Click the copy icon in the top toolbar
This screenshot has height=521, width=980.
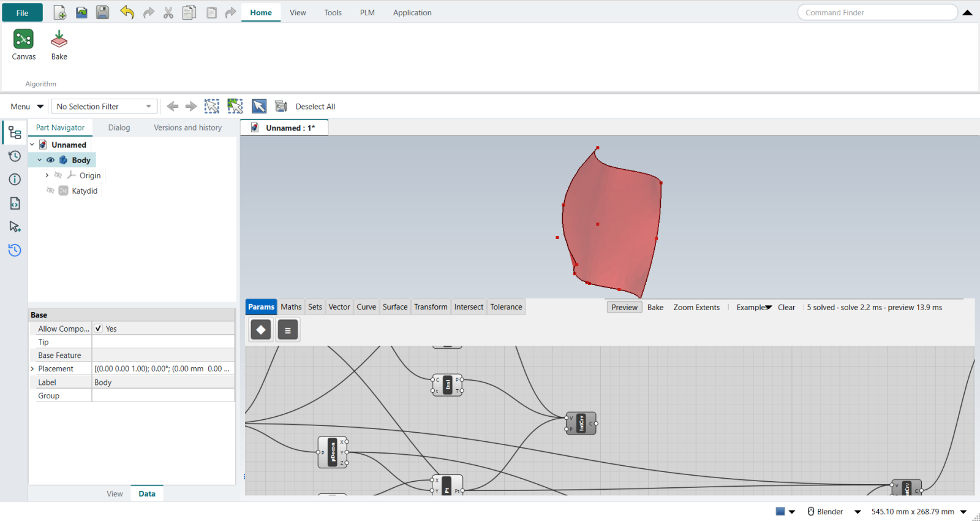pos(189,12)
